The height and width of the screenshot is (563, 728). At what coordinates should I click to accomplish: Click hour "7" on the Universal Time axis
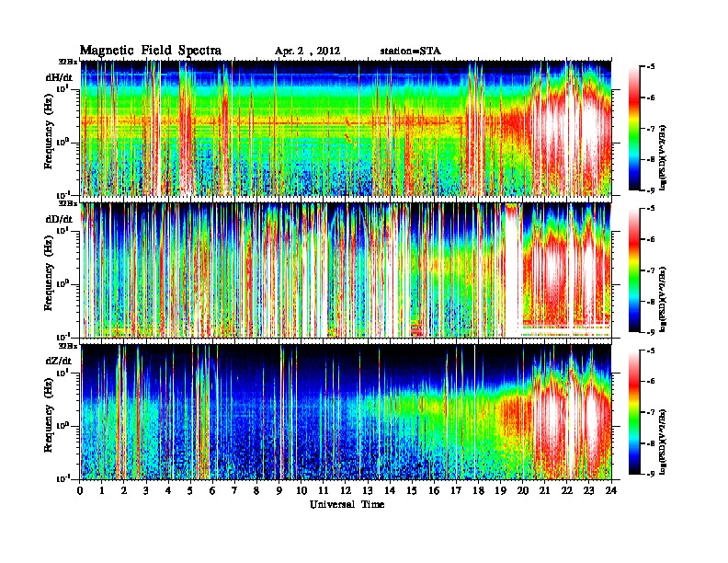click(234, 490)
